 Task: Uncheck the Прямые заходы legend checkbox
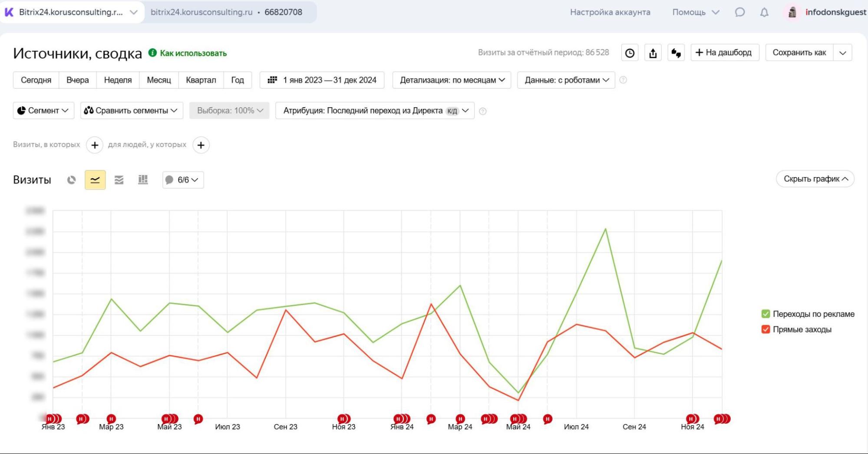tap(766, 329)
